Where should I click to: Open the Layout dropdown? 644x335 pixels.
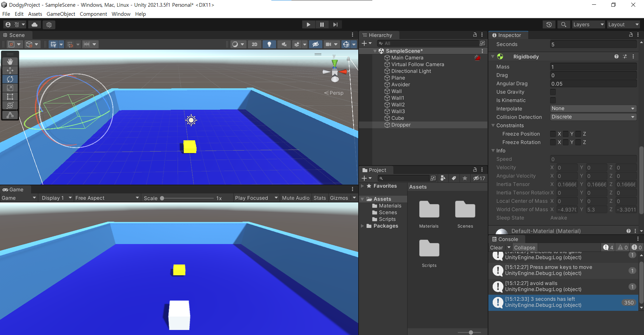pos(624,25)
